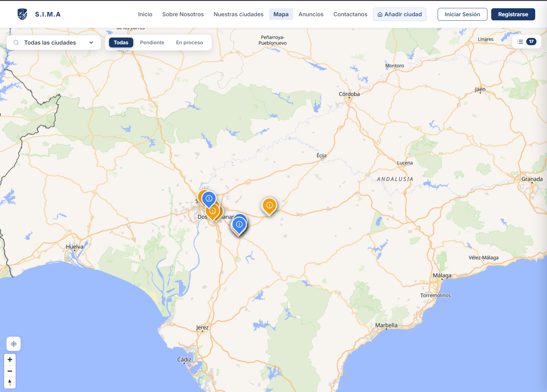Click the search magnifier in the city selector
The image size is (547, 392).
(x=16, y=43)
